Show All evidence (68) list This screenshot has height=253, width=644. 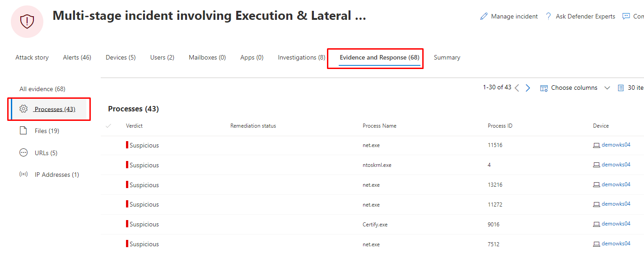42,89
